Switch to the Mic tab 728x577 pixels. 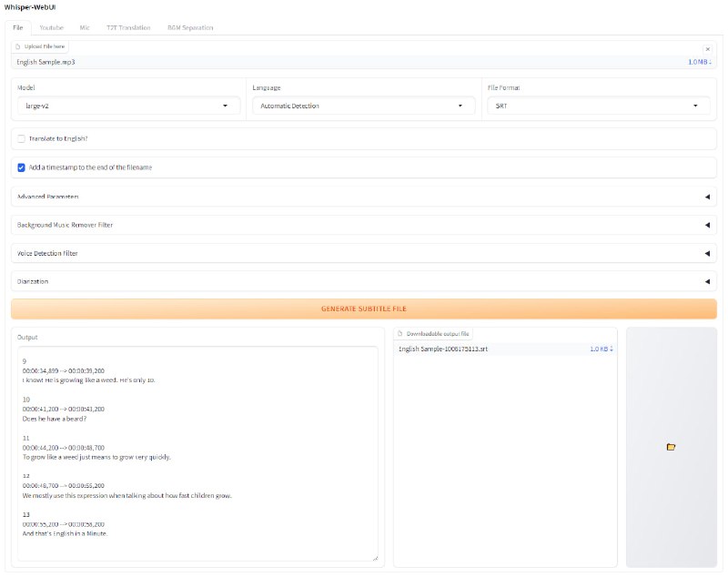[x=85, y=27]
